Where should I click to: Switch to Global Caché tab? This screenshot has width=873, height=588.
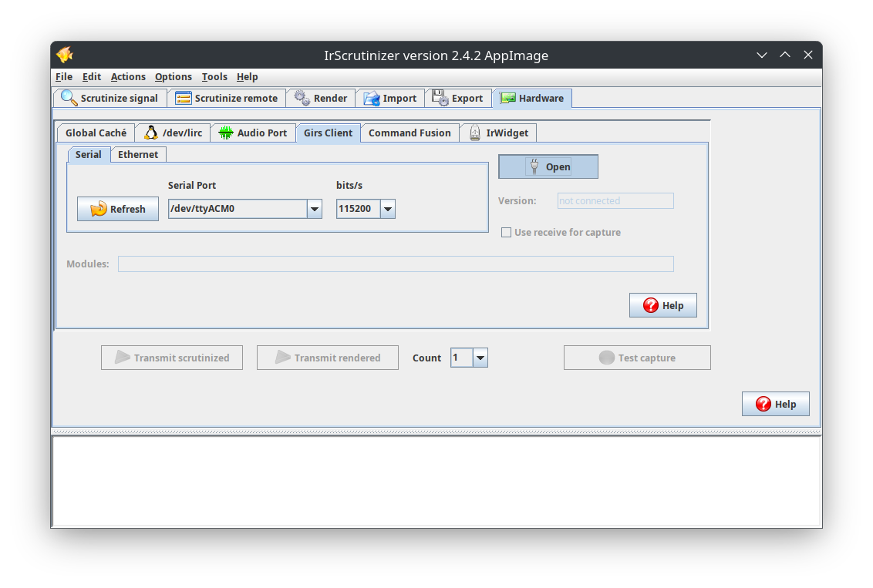[96, 133]
